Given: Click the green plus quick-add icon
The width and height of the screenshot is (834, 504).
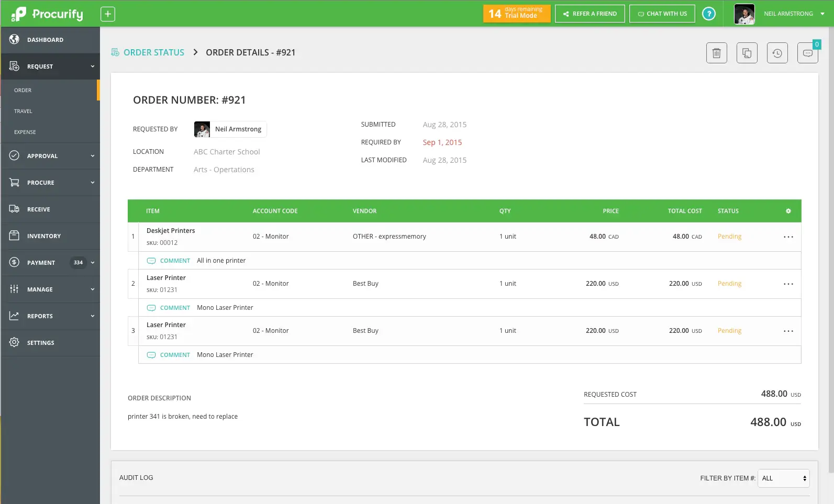Looking at the screenshot, I should 107,14.
